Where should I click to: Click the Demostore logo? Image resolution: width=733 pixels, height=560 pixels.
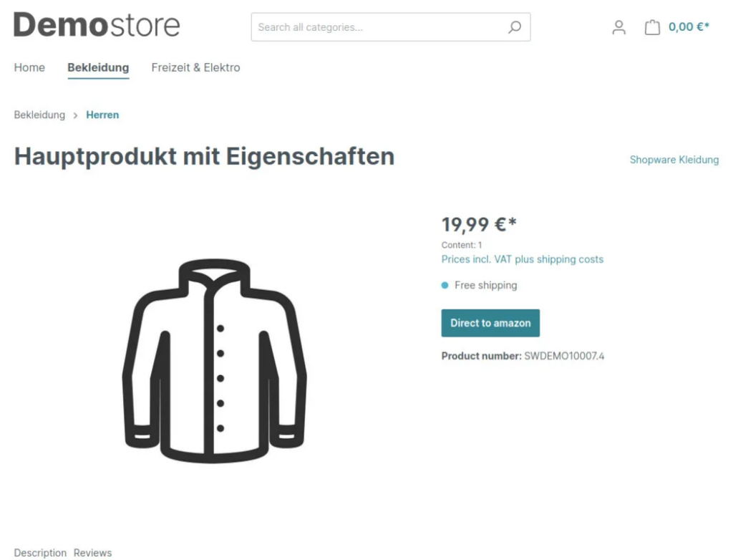click(x=97, y=26)
